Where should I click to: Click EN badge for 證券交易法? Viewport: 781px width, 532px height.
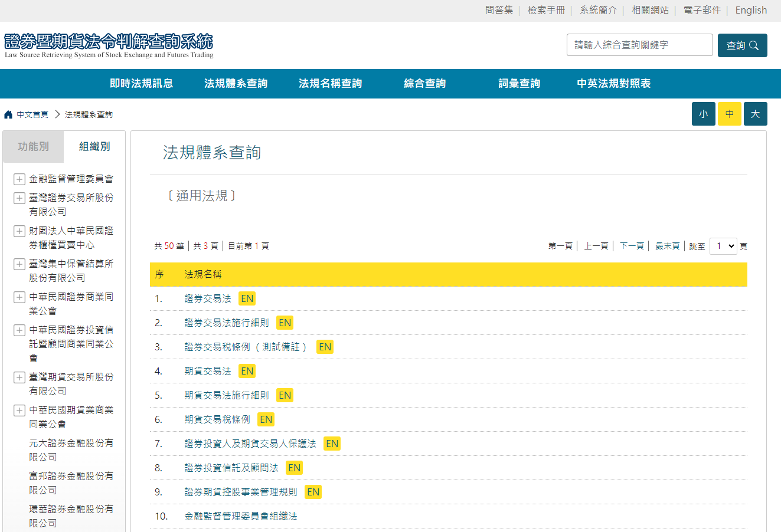click(247, 298)
